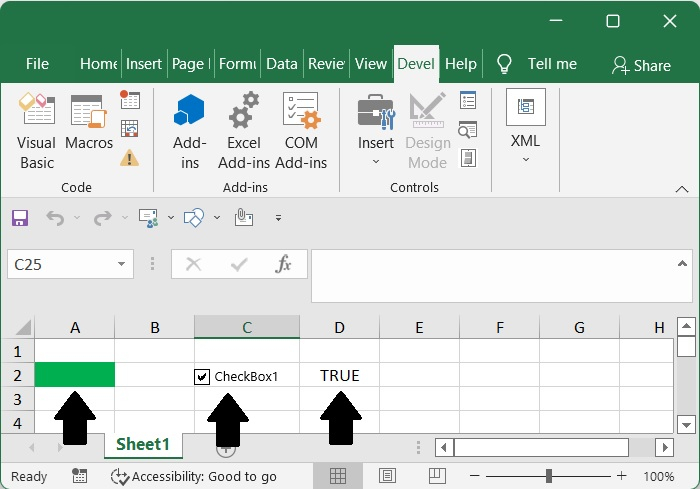700x489 pixels.
Task: Click the share workbook quick access icon
Action: [149, 218]
